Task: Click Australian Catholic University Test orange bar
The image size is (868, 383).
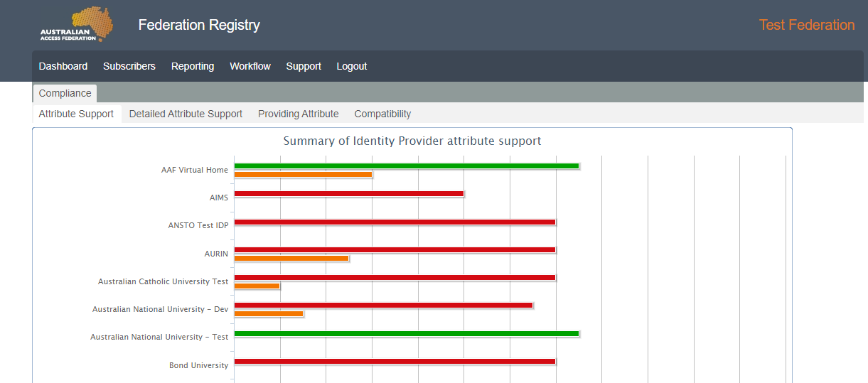Action: 257,286
